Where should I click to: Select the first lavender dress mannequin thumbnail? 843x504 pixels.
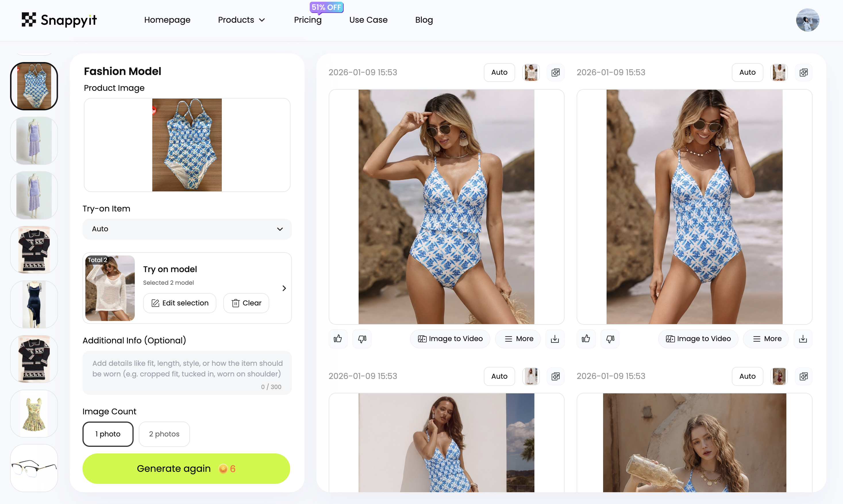(x=34, y=141)
